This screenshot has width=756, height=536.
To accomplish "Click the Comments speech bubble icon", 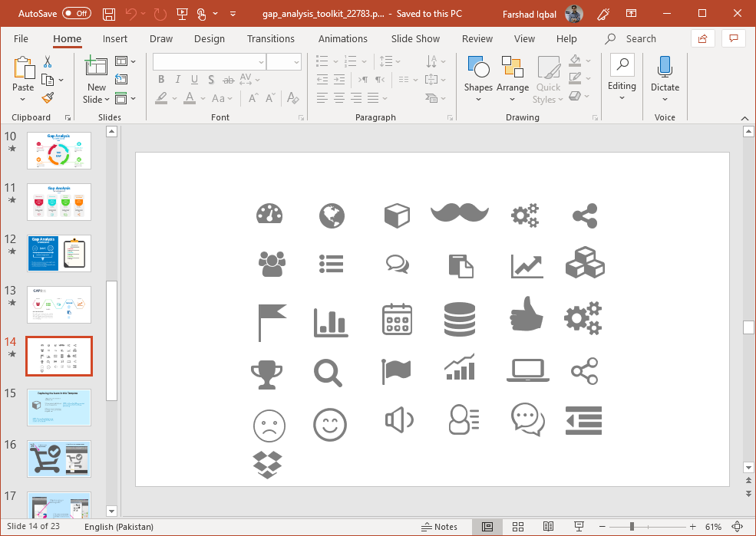I will pos(733,38).
